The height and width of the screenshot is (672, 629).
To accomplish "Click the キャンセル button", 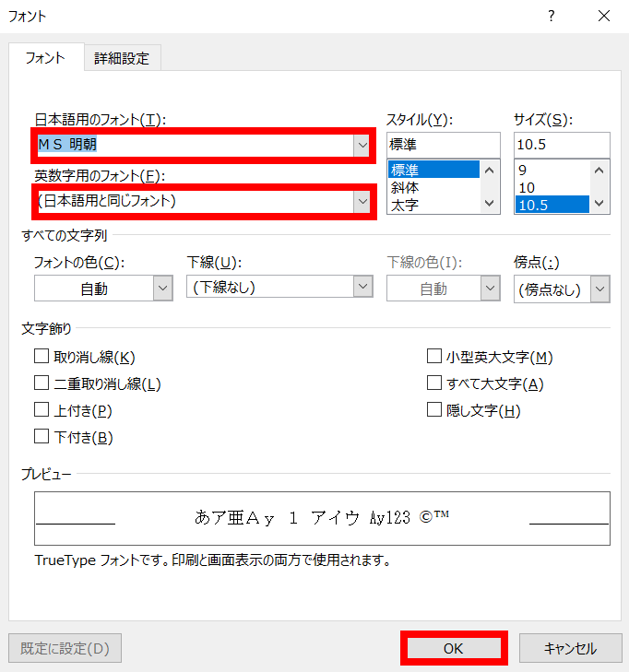I will click(x=570, y=648).
